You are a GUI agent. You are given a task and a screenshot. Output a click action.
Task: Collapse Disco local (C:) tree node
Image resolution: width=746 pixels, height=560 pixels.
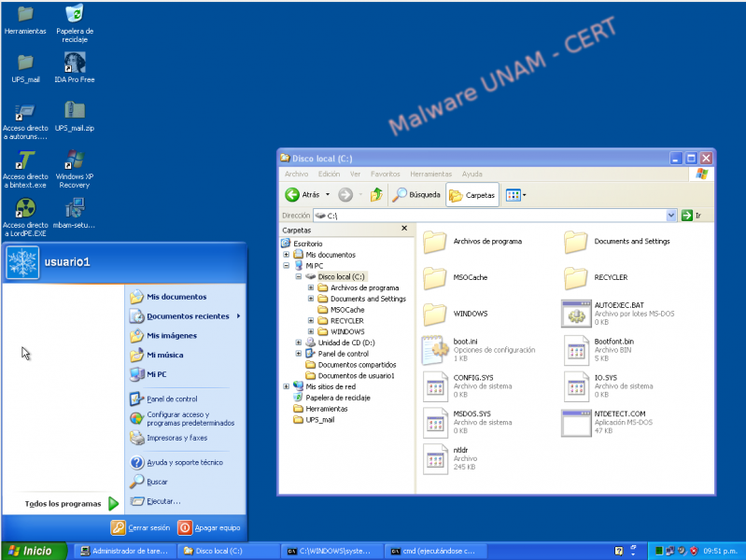pyautogui.click(x=298, y=276)
